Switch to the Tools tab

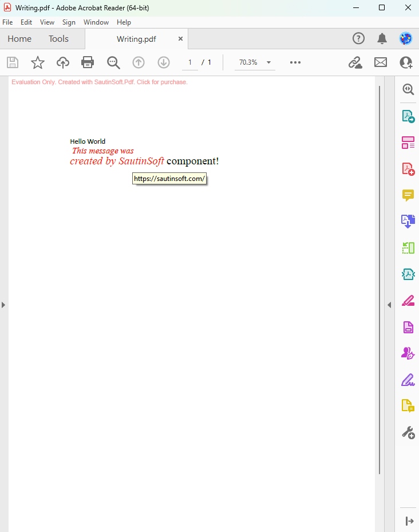click(58, 39)
